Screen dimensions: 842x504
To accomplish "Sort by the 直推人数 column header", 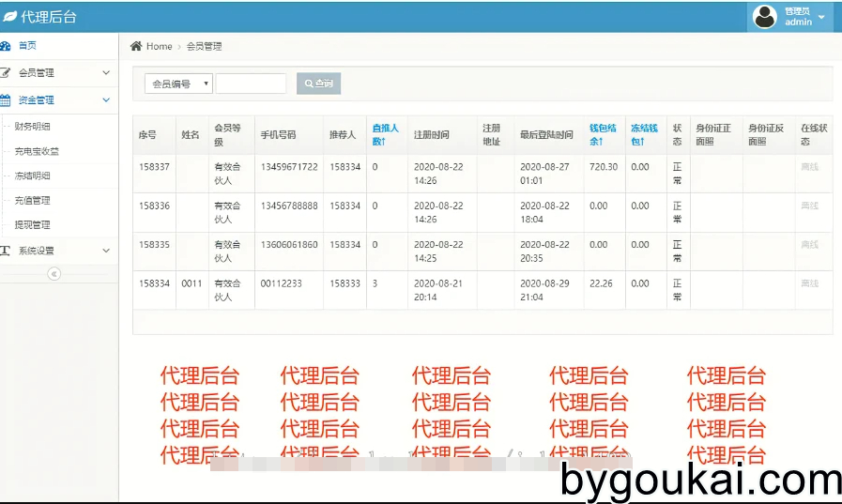I will pos(386,135).
